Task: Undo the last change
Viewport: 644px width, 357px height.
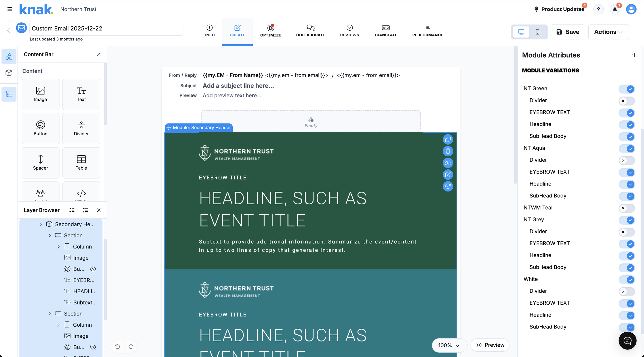Action: pyautogui.click(x=117, y=346)
